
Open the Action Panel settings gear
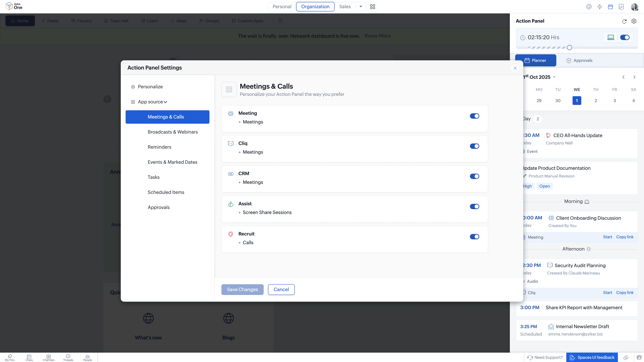[634, 21]
